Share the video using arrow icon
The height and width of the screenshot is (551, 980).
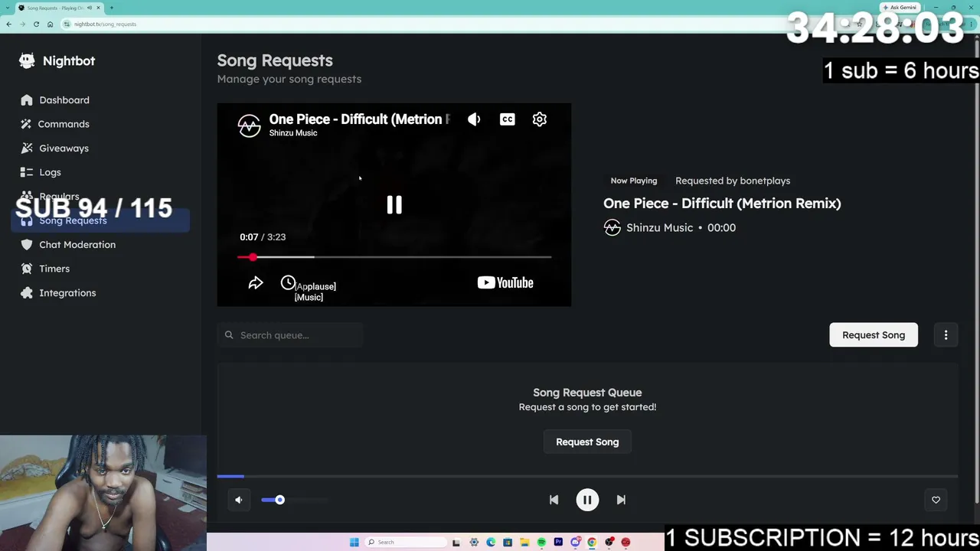coord(256,283)
